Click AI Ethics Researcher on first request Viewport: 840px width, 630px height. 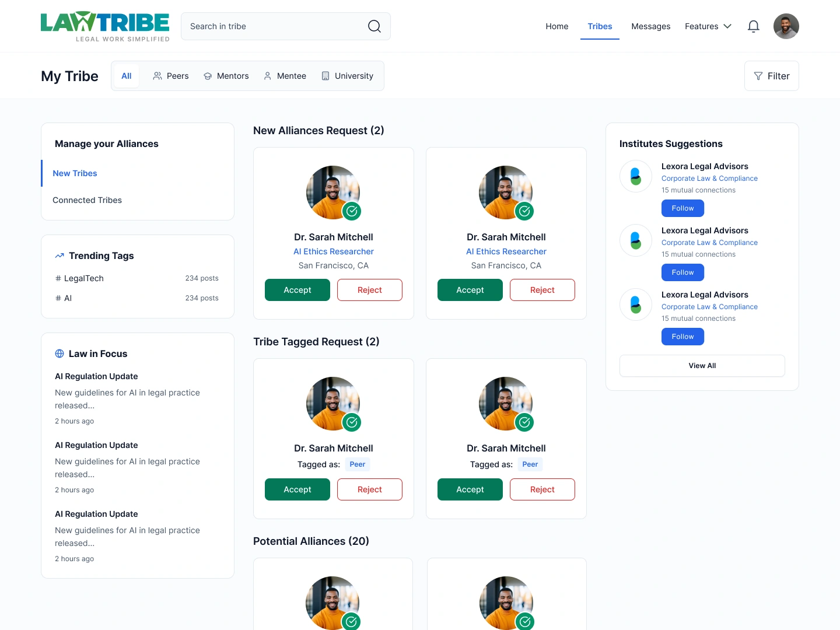point(334,251)
